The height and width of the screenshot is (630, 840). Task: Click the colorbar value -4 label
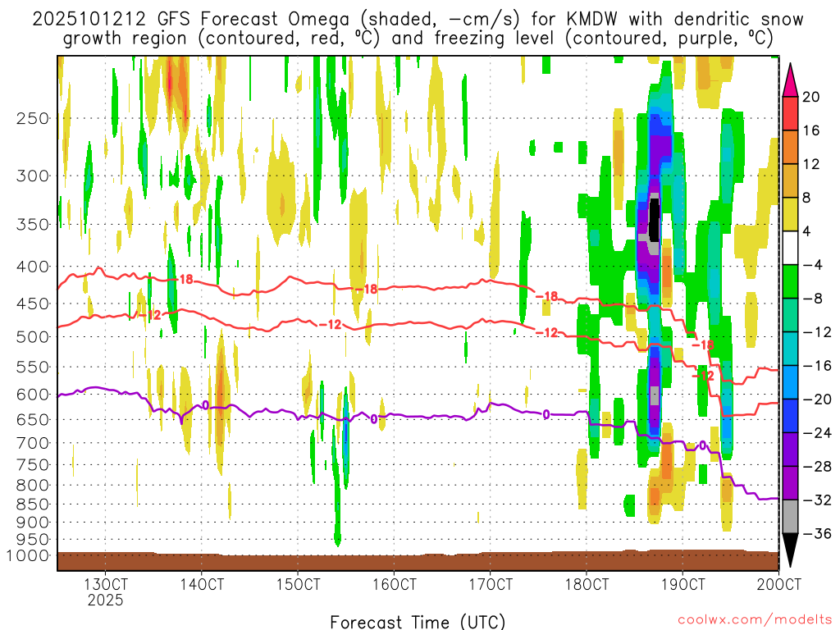[x=813, y=265]
